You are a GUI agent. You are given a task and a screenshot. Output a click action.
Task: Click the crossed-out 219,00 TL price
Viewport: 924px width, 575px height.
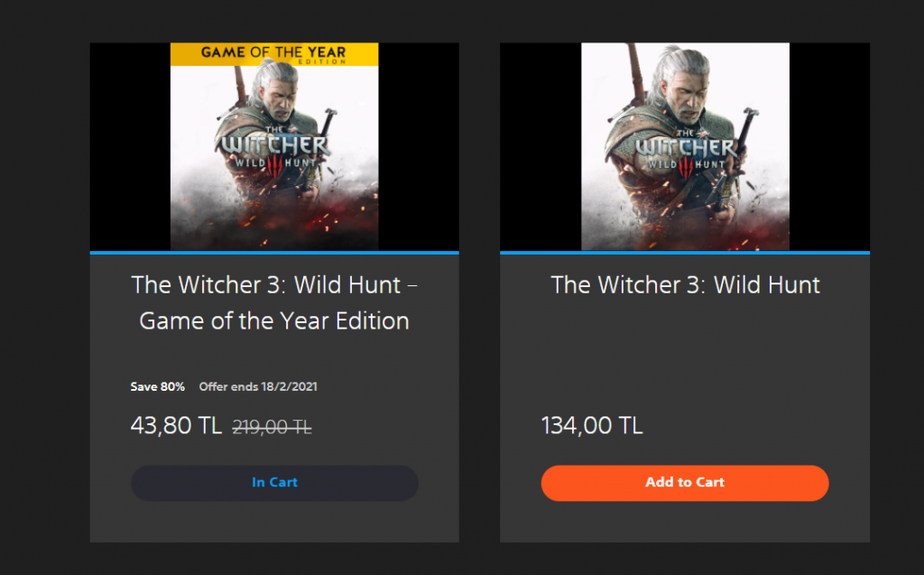(x=273, y=427)
